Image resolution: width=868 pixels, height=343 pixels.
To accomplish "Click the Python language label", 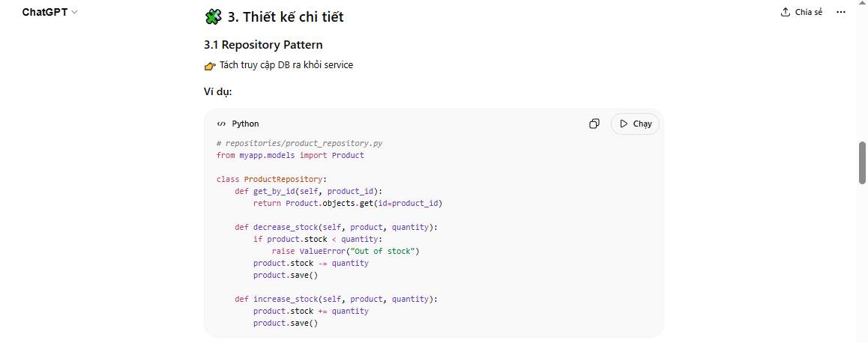I will click(x=245, y=124).
